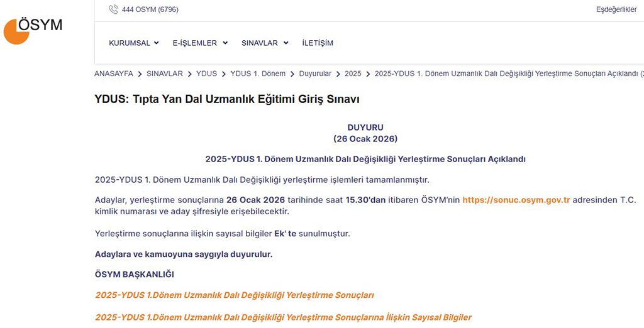This screenshot has height=328, width=644.
Task: Open the https://sonuc.osym.gov.tr link
Action: pyautogui.click(x=516, y=200)
